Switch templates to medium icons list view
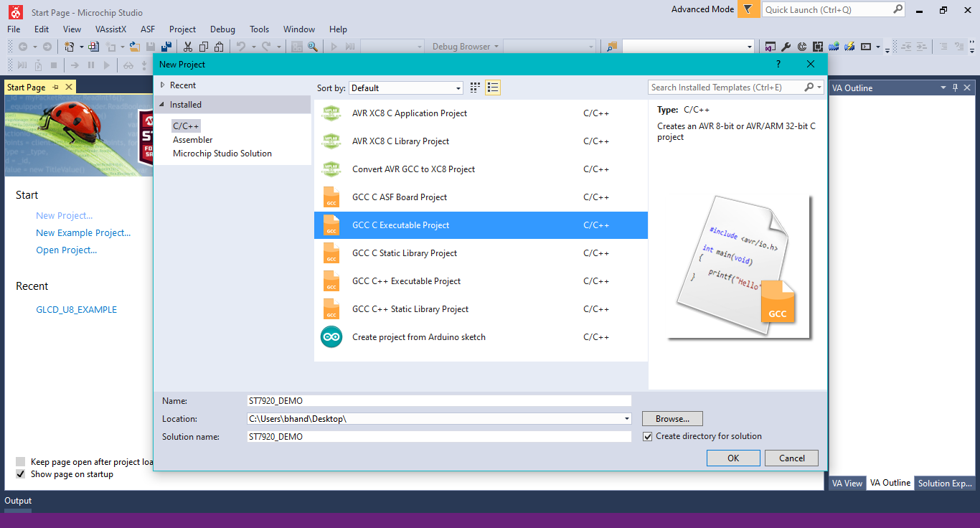Image resolution: width=980 pixels, height=528 pixels. 492,88
